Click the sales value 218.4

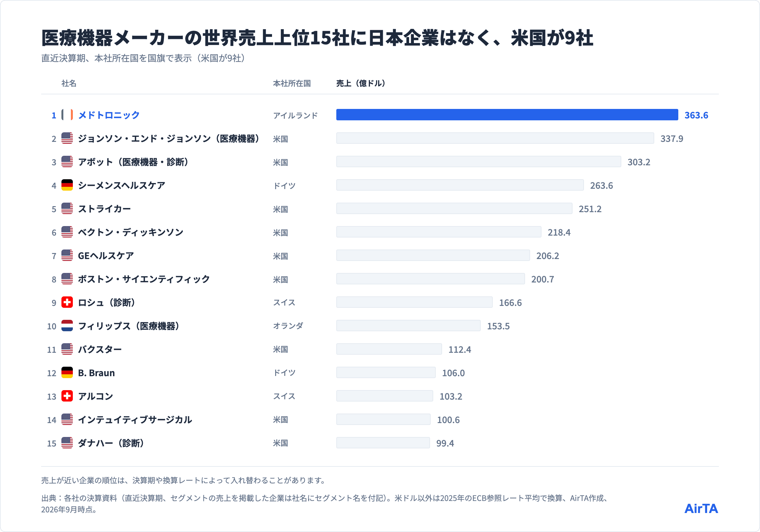tap(559, 232)
